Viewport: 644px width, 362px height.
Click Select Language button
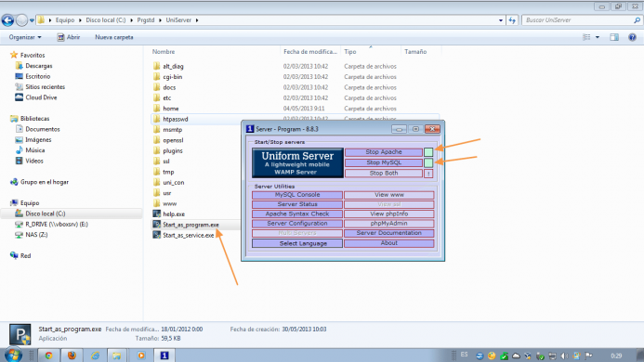(297, 243)
